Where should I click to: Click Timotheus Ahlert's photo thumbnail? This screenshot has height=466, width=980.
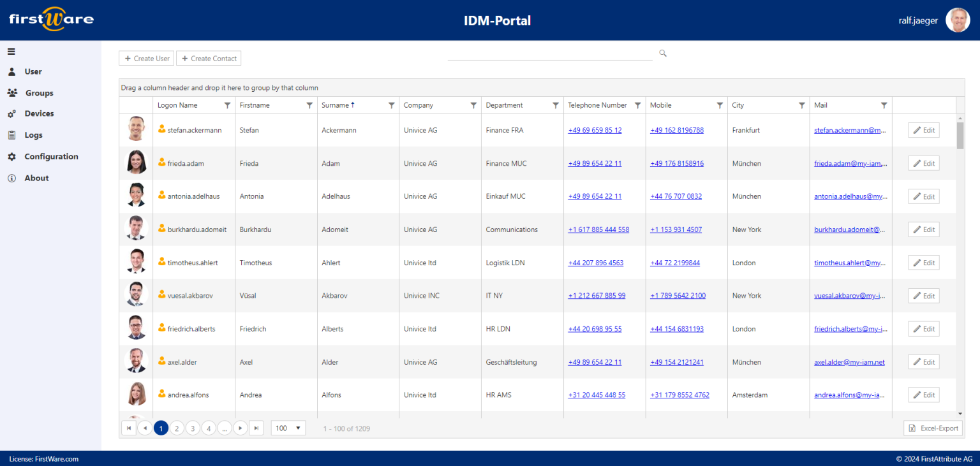point(136,261)
